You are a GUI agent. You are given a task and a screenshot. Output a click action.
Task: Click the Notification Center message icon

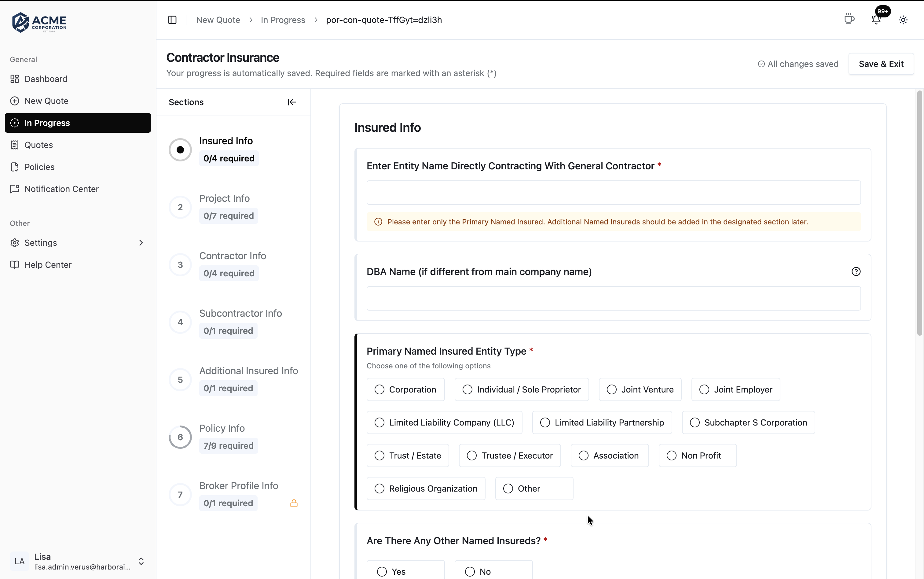click(x=15, y=189)
